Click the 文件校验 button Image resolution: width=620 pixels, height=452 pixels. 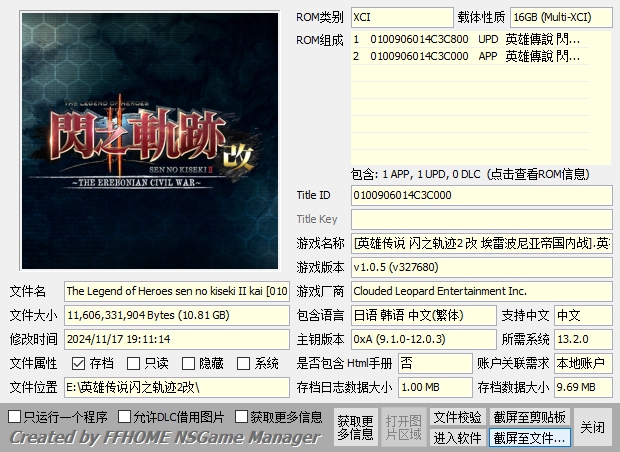click(x=457, y=416)
